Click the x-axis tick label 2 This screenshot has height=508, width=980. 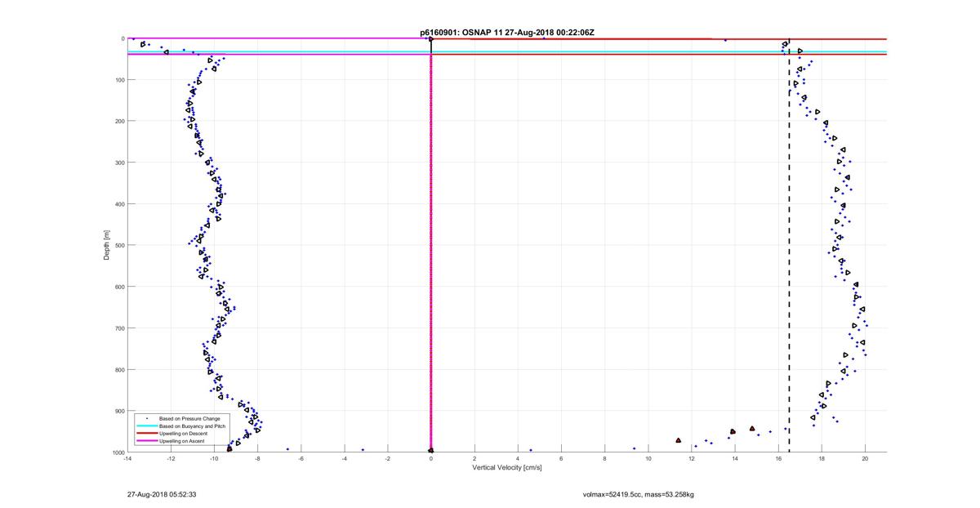tap(474, 459)
